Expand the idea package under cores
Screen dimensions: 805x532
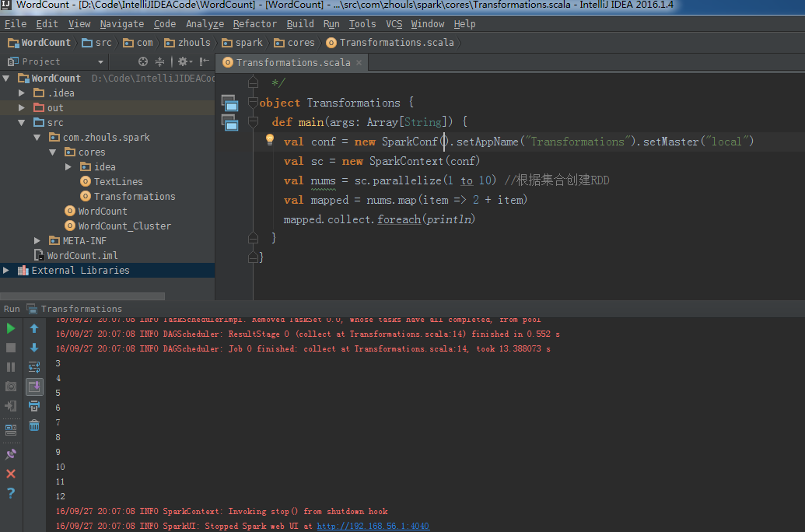coord(68,167)
